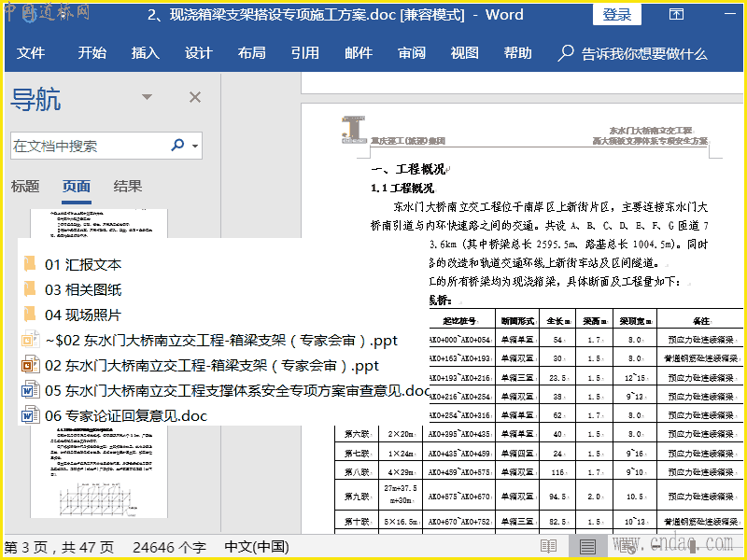This screenshot has width=747, height=560.
Task: Open 02 东水门大桥南立交工程 ppt file
Action: pyautogui.click(x=211, y=366)
